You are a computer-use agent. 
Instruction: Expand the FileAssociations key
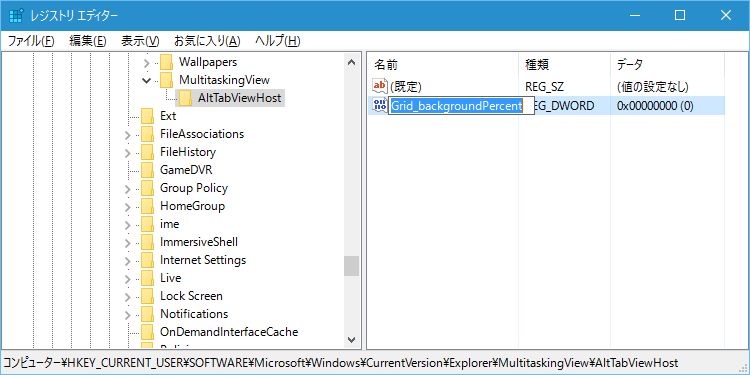tap(127, 135)
